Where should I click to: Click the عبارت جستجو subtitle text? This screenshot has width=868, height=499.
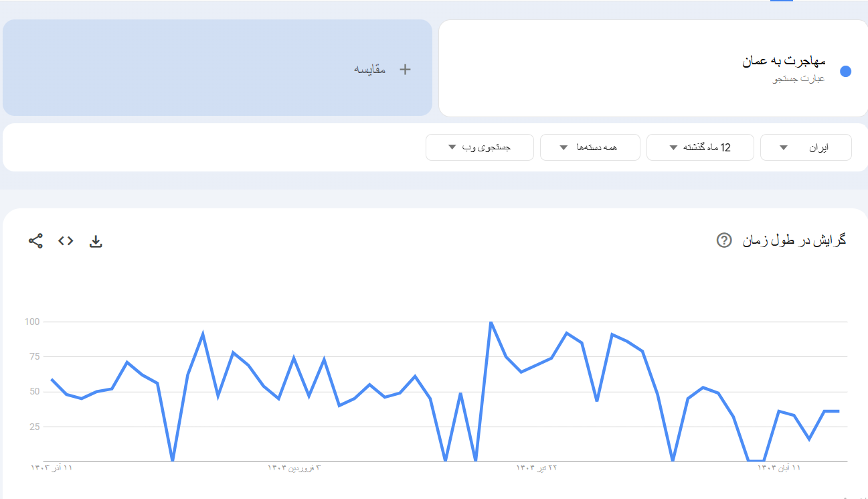pos(799,79)
